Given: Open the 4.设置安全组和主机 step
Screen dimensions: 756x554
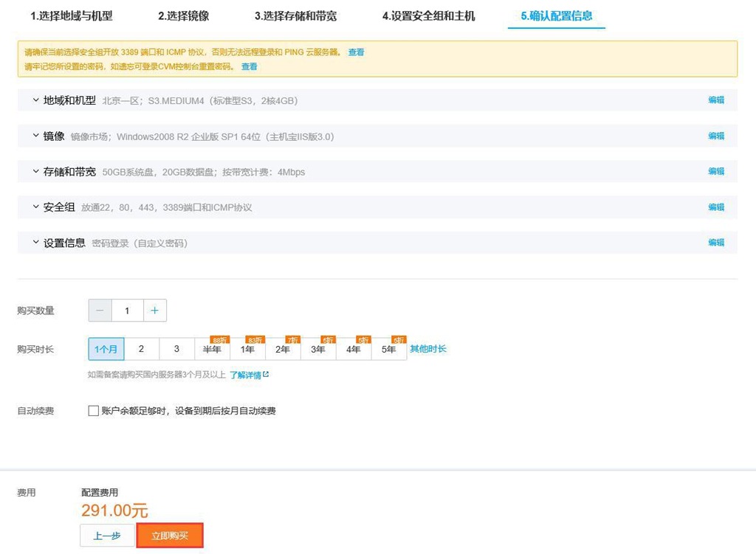Looking at the screenshot, I should (428, 15).
